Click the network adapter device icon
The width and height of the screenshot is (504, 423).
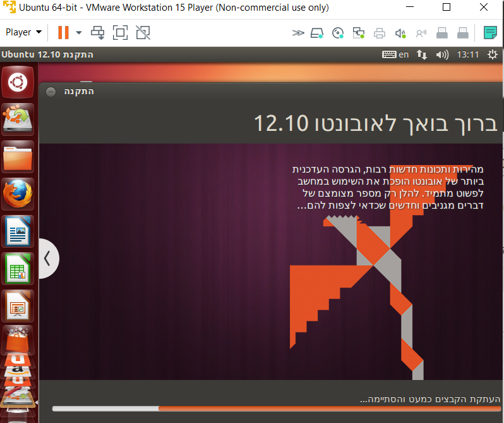tap(358, 33)
